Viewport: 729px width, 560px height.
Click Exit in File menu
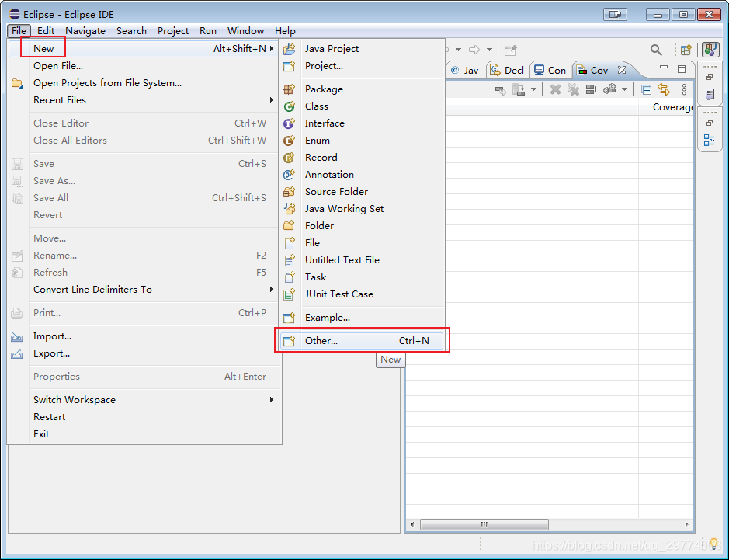point(144,434)
